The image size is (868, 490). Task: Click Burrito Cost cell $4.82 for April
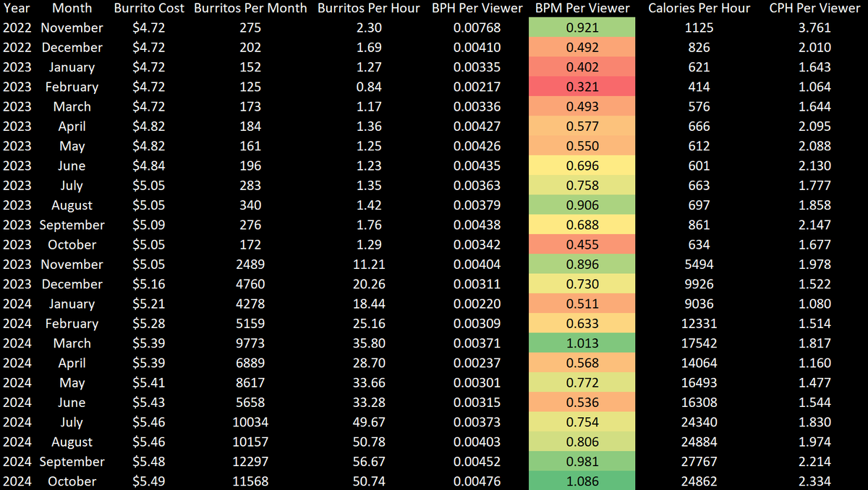[148, 126]
